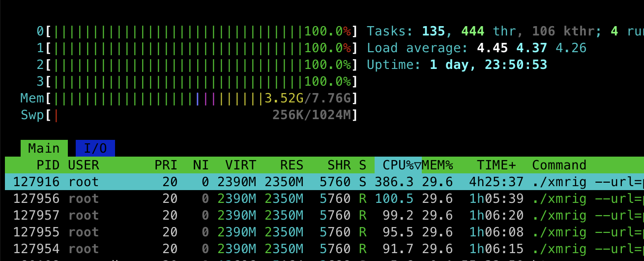
Task: Click TIME+ value 1h06:15
Action: [497, 249]
